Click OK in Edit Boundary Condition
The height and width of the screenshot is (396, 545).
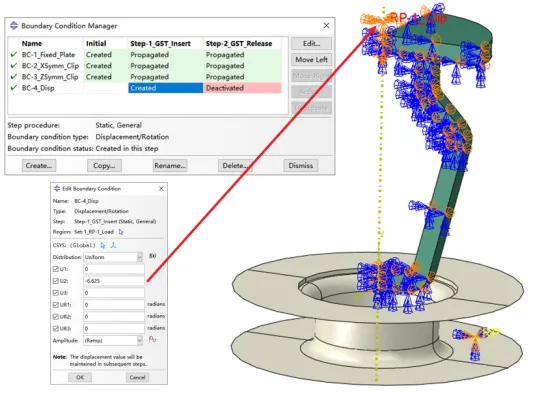(x=80, y=377)
